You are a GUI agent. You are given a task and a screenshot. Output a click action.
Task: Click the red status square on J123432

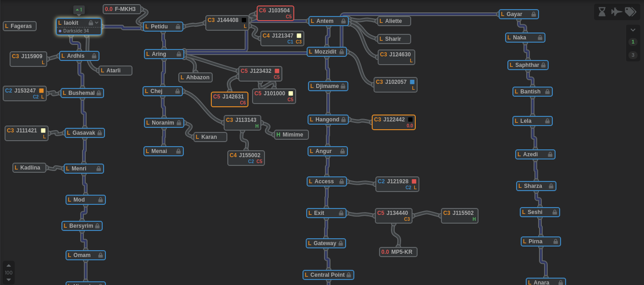point(277,71)
